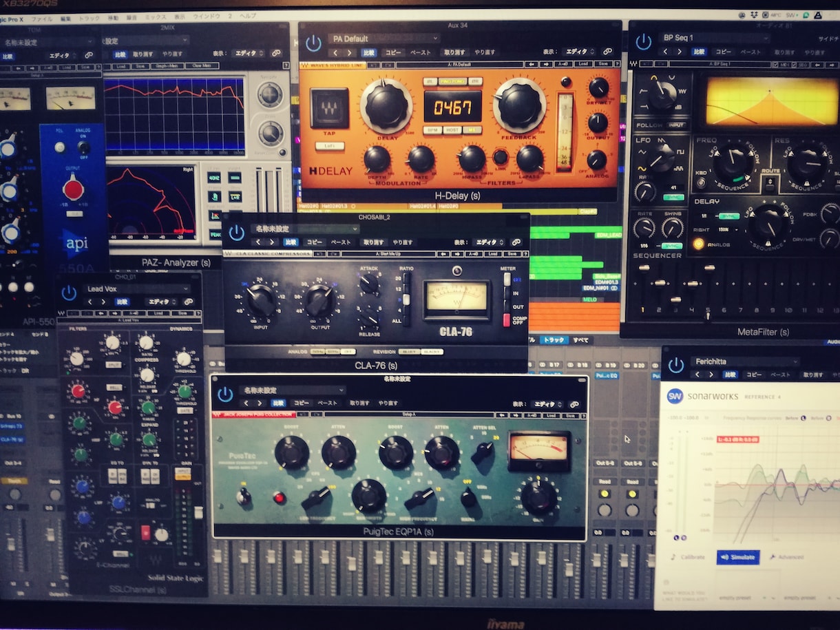Open the ヘルプ menu in menu bar
Image resolution: width=840 pixels, height=630 pixels.
248,17
